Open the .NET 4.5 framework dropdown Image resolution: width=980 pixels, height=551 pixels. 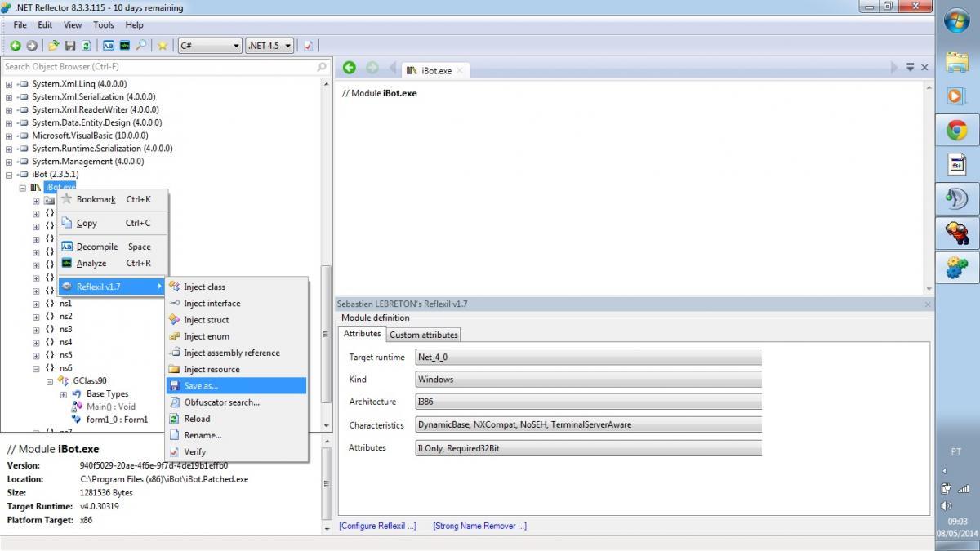pos(269,46)
